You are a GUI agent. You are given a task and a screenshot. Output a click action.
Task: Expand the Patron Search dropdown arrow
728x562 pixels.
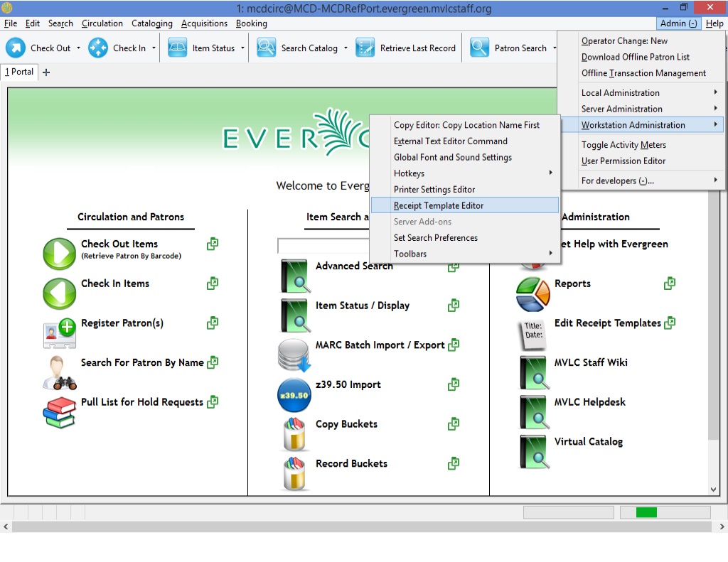tap(555, 48)
